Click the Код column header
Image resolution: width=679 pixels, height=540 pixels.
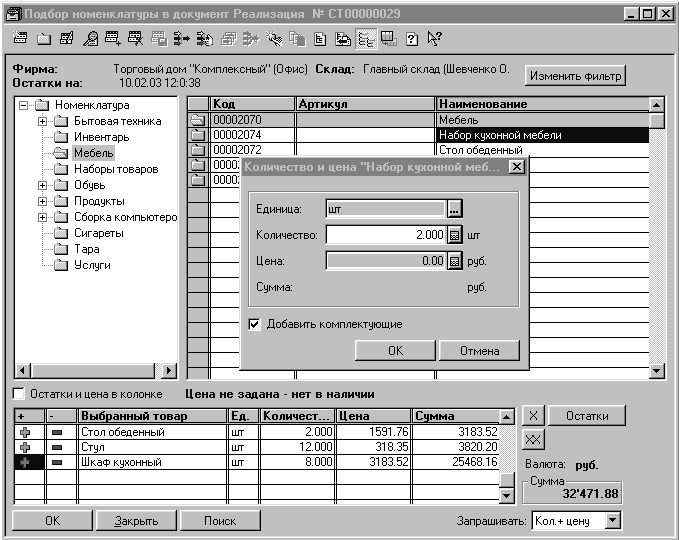[252, 104]
